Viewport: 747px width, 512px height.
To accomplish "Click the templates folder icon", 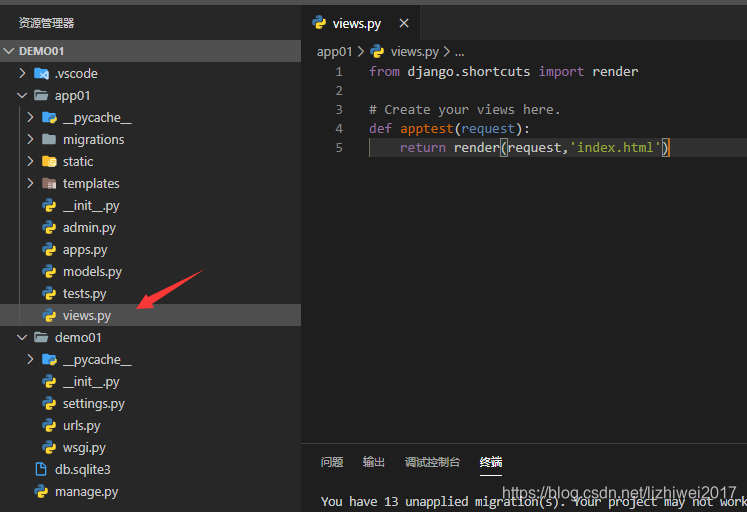I will click(49, 183).
